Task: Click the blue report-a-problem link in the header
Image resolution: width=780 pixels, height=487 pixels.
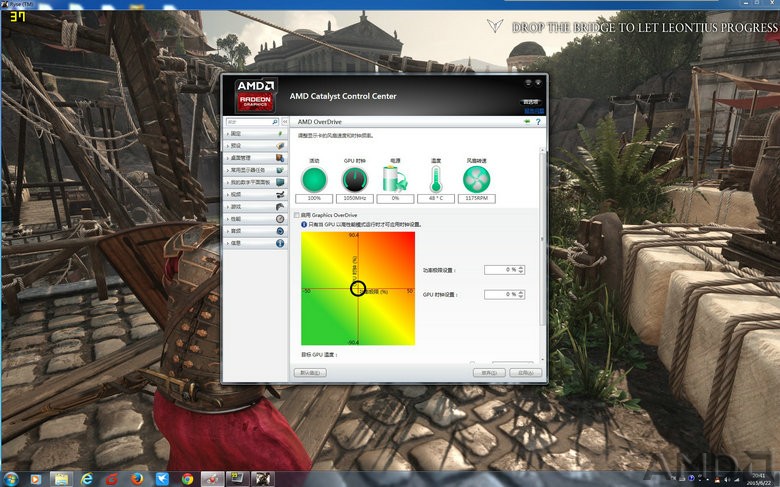Action: point(535,111)
